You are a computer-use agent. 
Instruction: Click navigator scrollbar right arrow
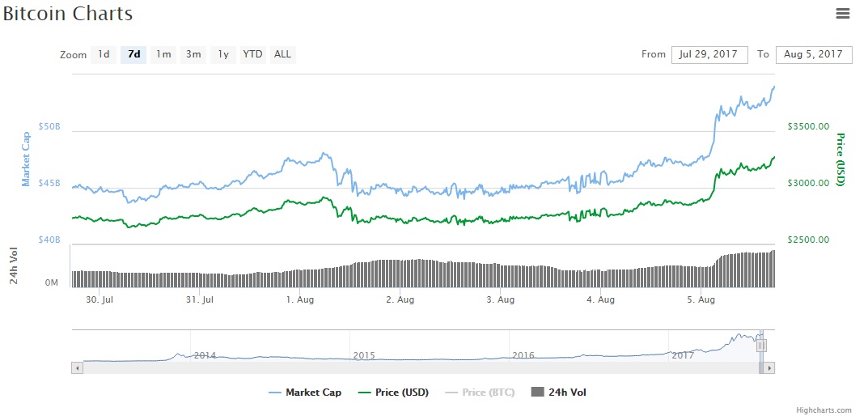(769, 367)
